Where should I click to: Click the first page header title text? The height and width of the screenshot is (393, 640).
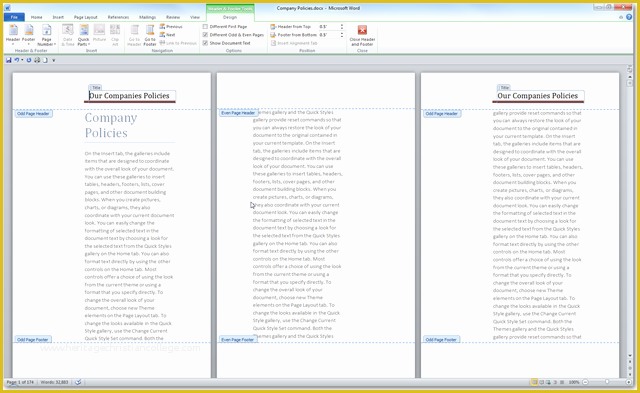pyautogui.click(x=129, y=96)
